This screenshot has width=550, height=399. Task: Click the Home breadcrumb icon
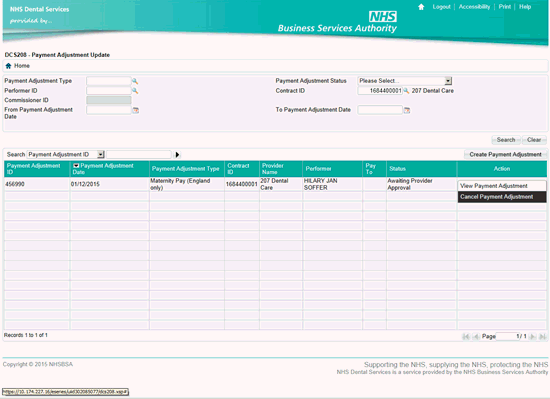coord(8,66)
